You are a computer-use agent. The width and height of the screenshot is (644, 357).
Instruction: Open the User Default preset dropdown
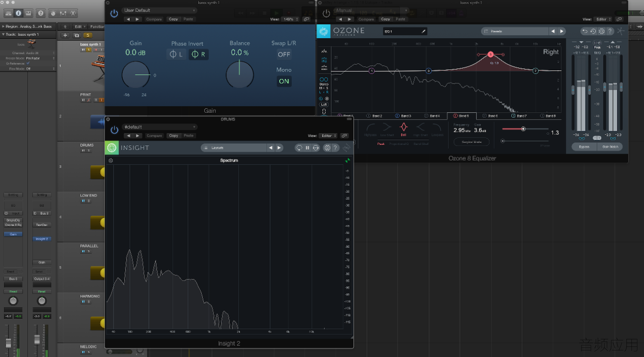[159, 10]
